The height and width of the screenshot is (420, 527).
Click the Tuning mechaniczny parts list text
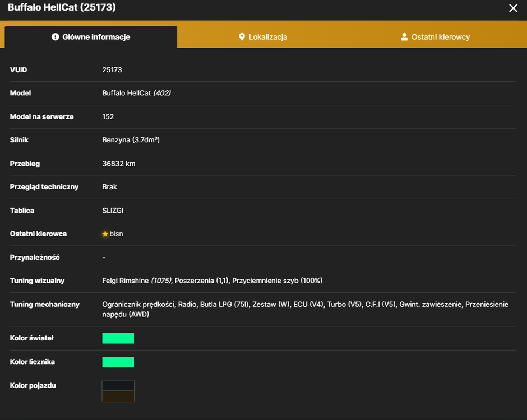[x=305, y=309]
